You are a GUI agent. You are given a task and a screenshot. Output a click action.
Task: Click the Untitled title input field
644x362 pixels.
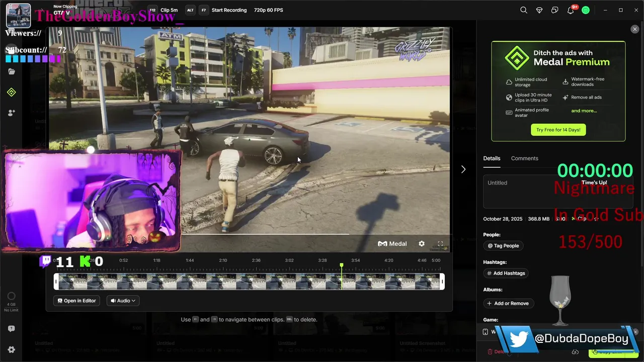(558, 192)
